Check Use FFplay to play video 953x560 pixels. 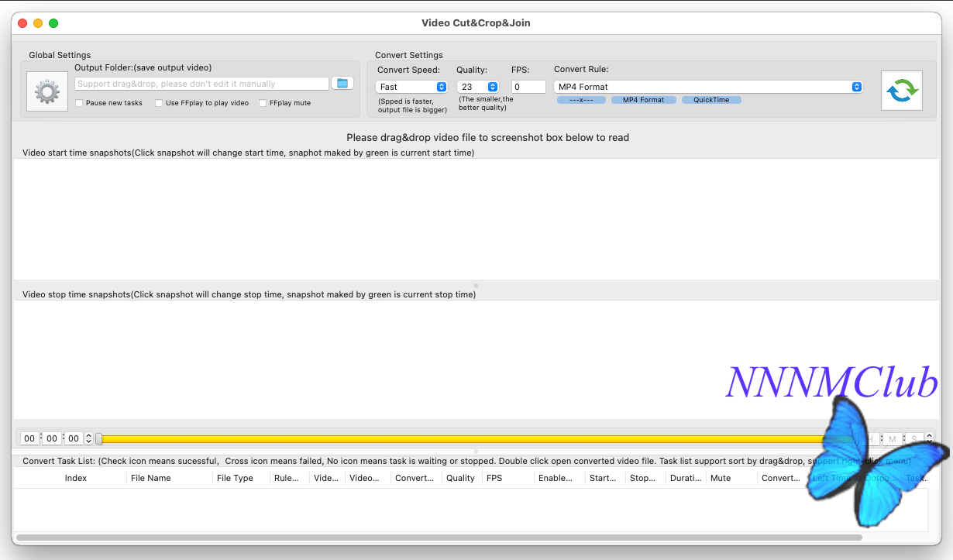click(x=160, y=103)
